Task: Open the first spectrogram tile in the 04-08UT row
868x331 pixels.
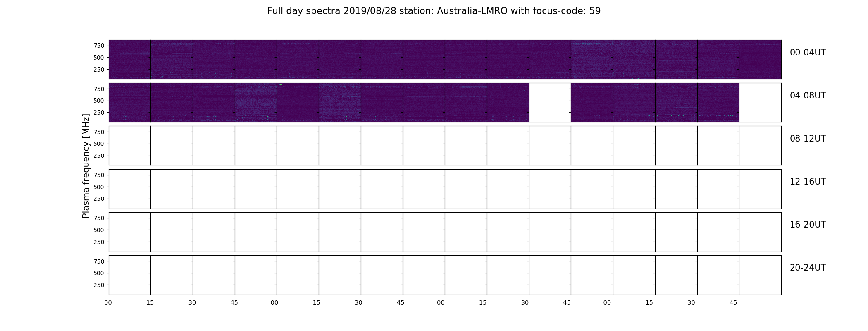Action: click(x=129, y=103)
